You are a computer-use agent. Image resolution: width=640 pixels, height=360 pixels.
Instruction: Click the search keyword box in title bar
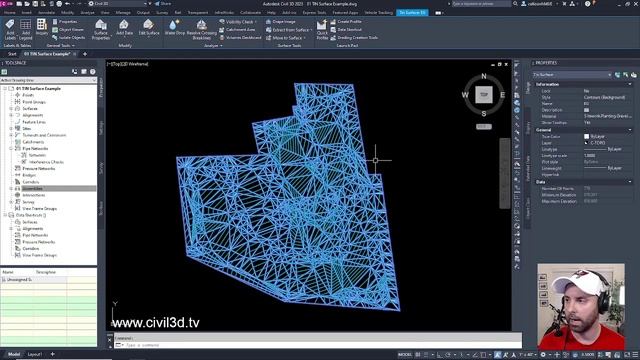click(x=481, y=4)
